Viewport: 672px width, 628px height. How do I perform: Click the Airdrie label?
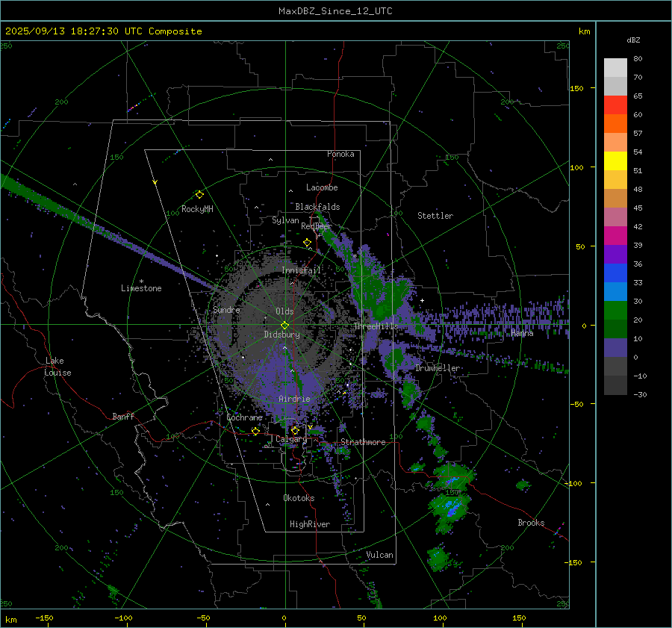click(x=294, y=399)
